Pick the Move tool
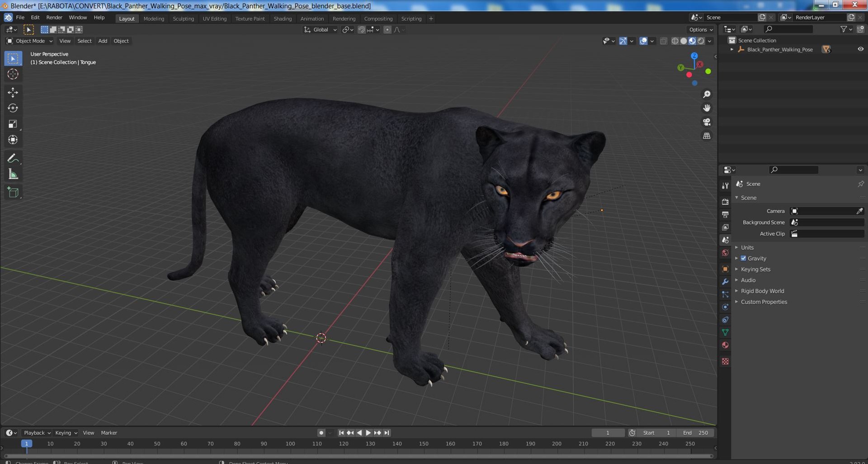This screenshot has width=868, height=464. (13, 92)
